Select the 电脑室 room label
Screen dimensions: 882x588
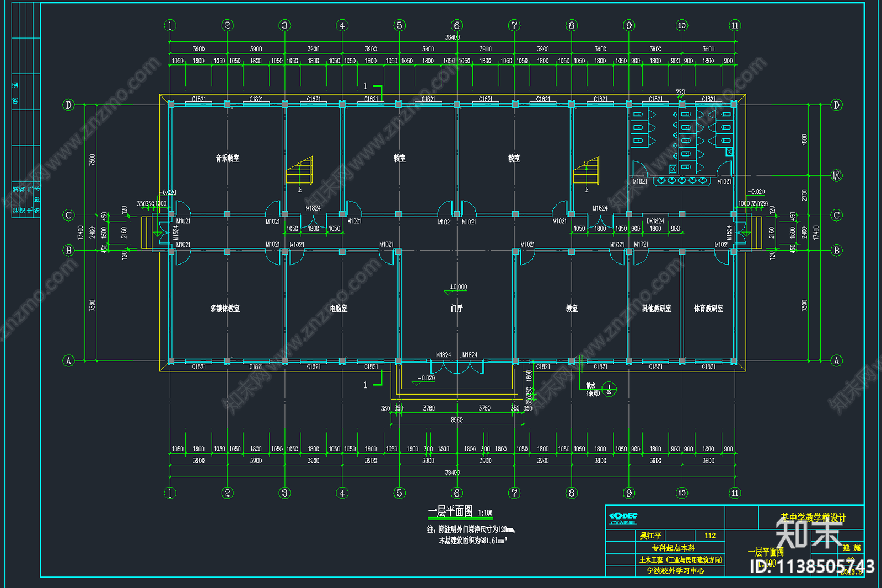pos(338,309)
